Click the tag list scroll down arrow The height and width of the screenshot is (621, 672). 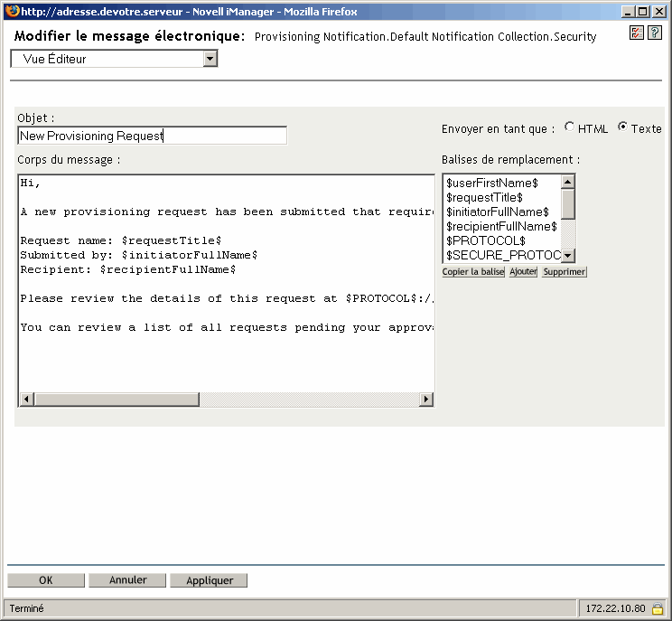click(x=568, y=256)
